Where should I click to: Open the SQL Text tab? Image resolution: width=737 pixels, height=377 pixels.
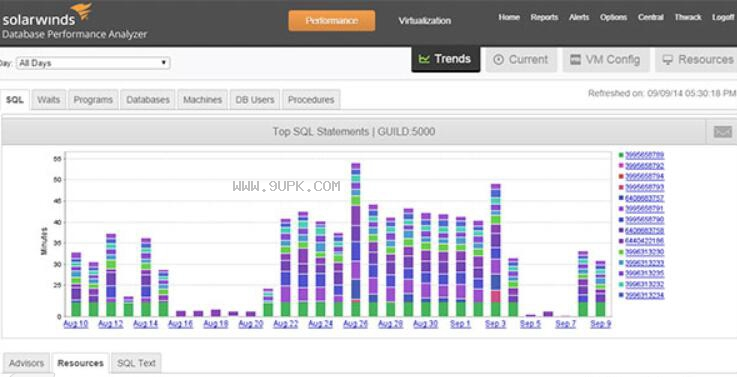tap(136, 363)
